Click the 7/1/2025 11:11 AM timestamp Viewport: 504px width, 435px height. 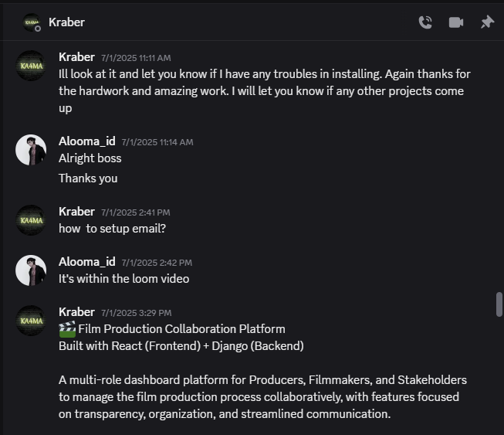(136, 58)
